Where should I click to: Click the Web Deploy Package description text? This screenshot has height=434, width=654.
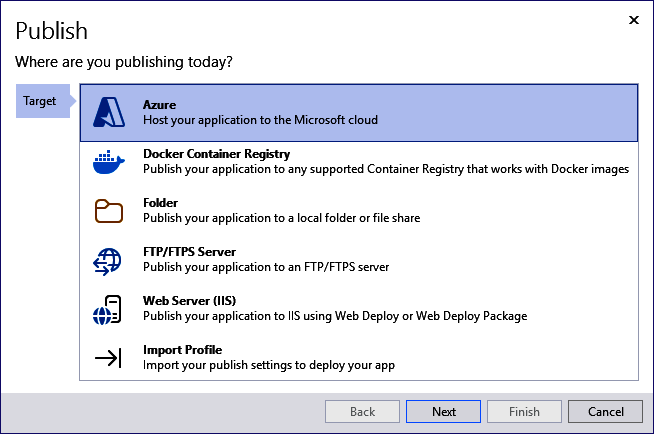pos(335,316)
